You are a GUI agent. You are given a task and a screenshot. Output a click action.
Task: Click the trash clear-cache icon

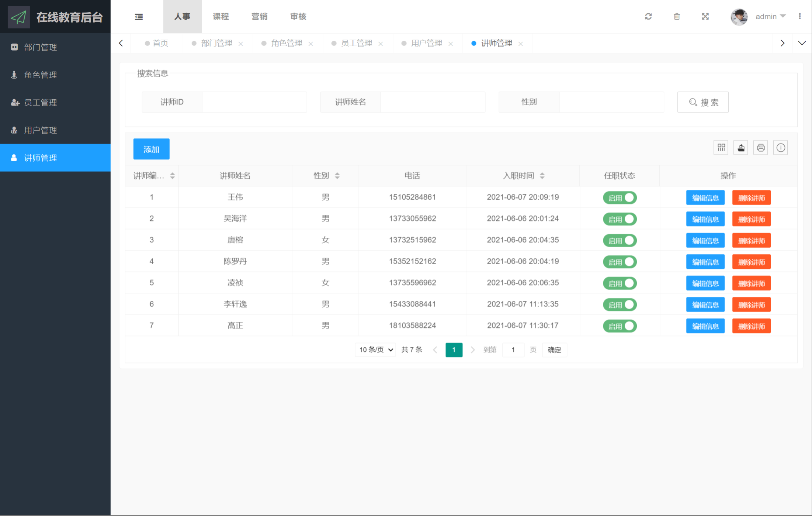[x=677, y=17]
